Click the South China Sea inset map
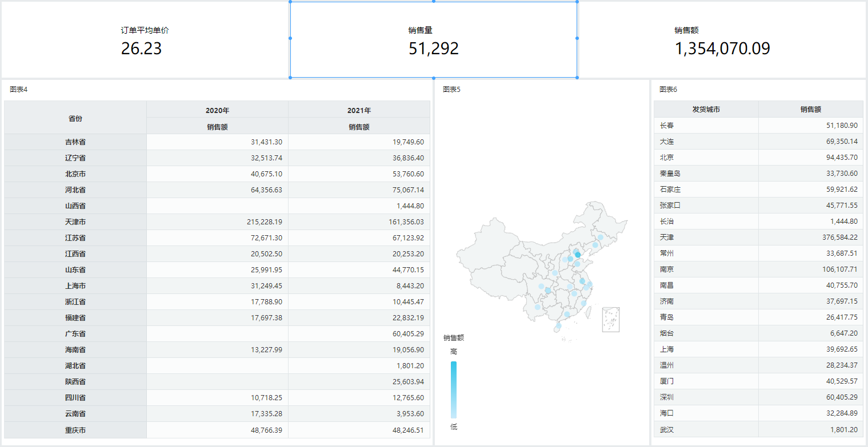868x447 pixels. pos(611,320)
